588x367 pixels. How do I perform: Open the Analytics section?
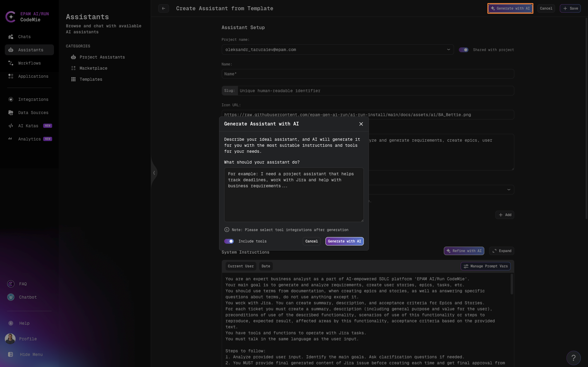30,139
